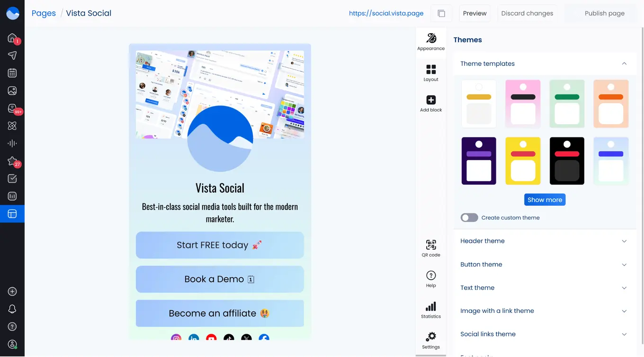Open the Statistics panel icon

tap(430, 307)
